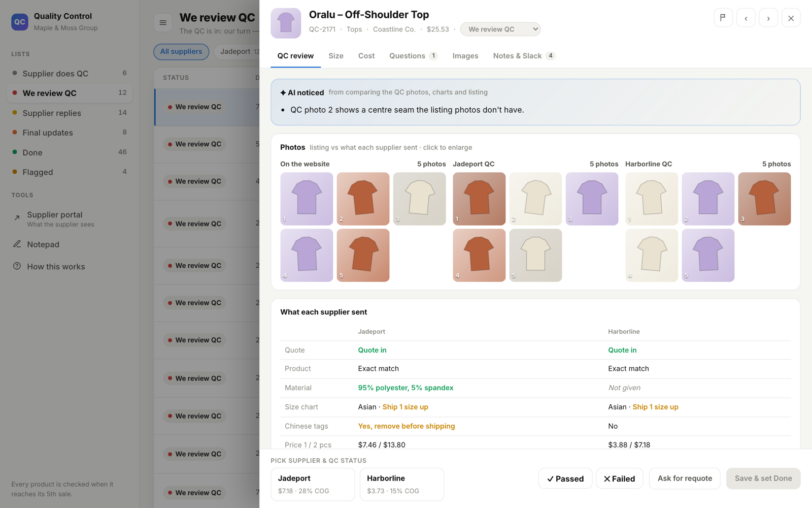Open the Questions tab

coord(413,56)
